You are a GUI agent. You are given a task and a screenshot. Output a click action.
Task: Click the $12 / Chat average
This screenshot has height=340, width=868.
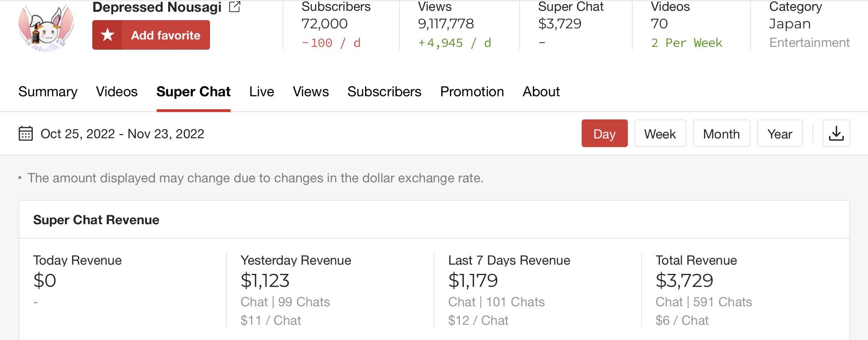(x=478, y=320)
